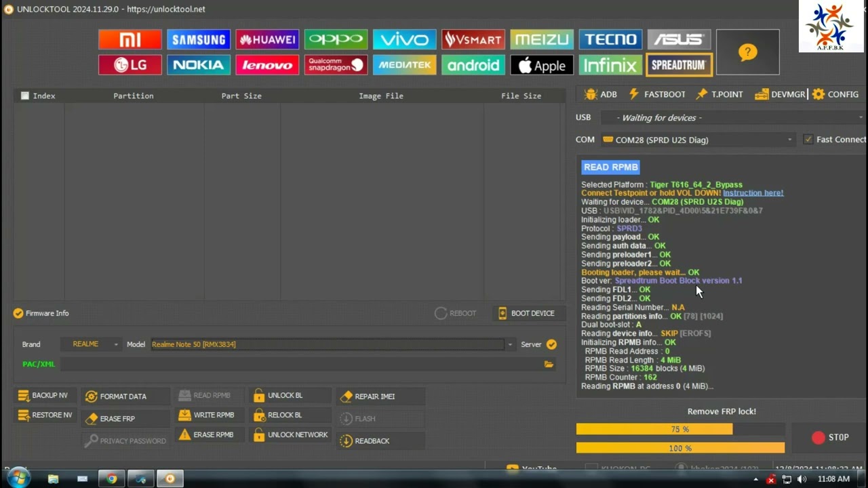Screen dimensions: 868x488
Task: Choose the Nokia brand tile
Action: tap(198, 65)
